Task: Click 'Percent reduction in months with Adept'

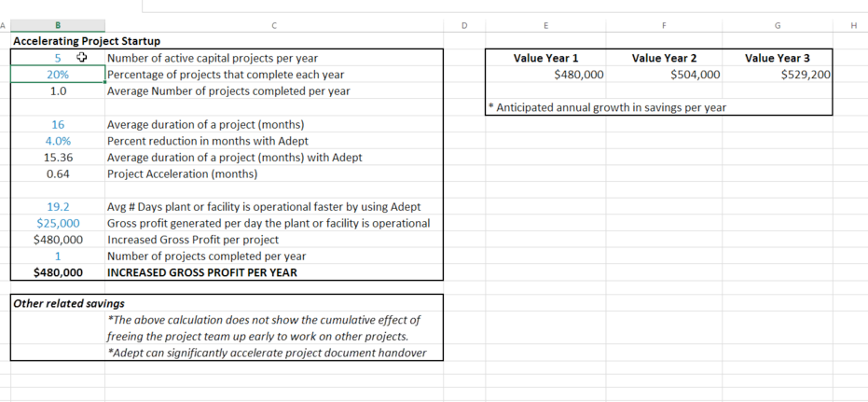Action: click(208, 141)
